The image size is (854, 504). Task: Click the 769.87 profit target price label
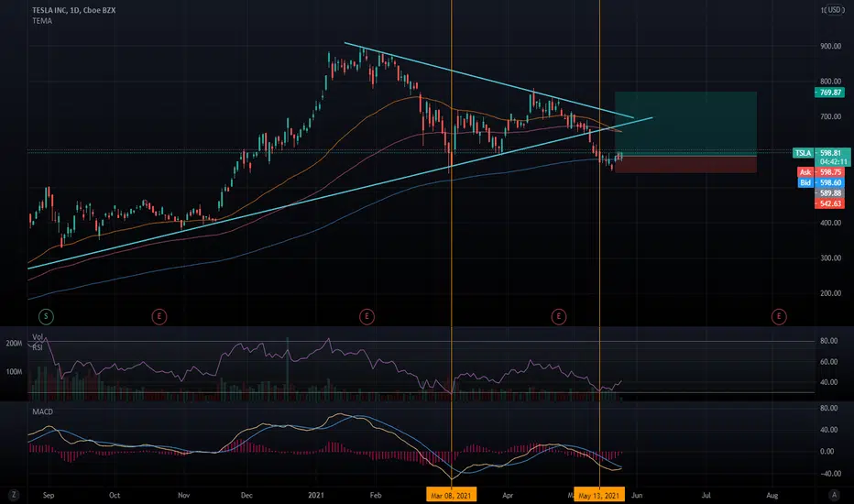pos(829,93)
